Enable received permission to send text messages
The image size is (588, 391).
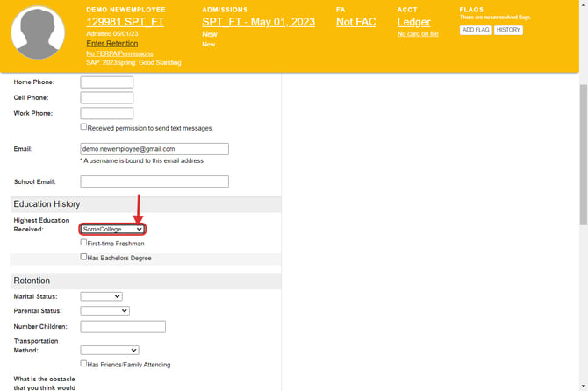click(x=84, y=127)
